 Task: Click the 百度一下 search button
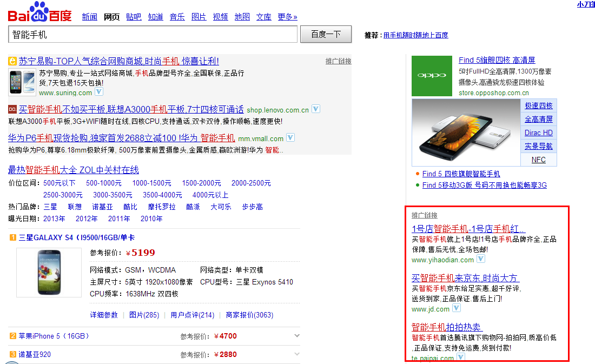pyautogui.click(x=326, y=34)
